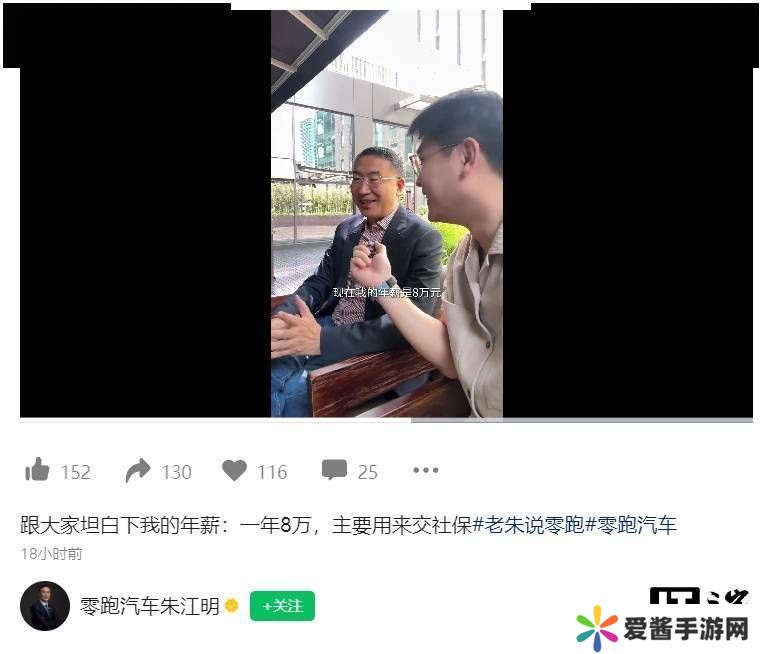Follow the account with +关注 button
762x654 pixels.
[x=282, y=606]
